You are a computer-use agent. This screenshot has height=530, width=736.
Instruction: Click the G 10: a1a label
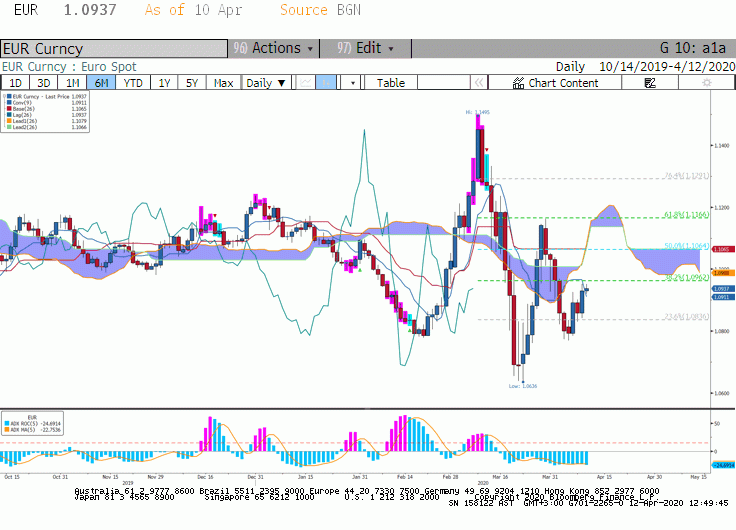(x=693, y=48)
